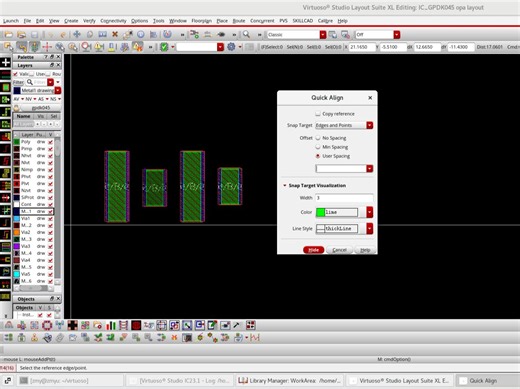Select the Min Spacing offset option
The image size is (520, 389).
coord(318,147)
